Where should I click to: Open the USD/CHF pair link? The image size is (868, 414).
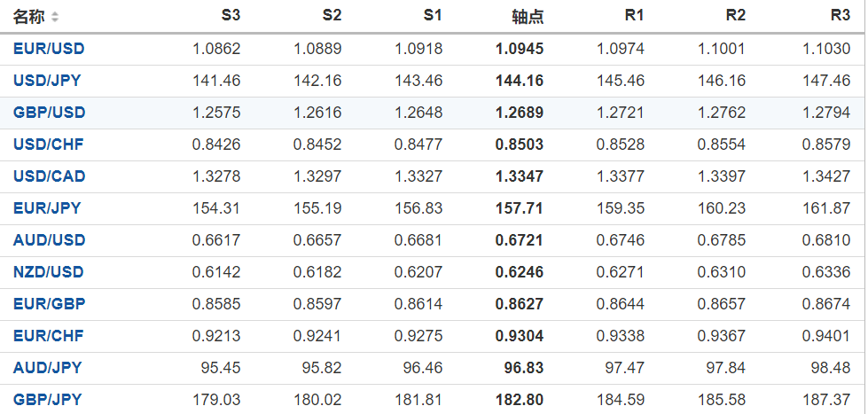pyautogui.click(x=49, y=145)
